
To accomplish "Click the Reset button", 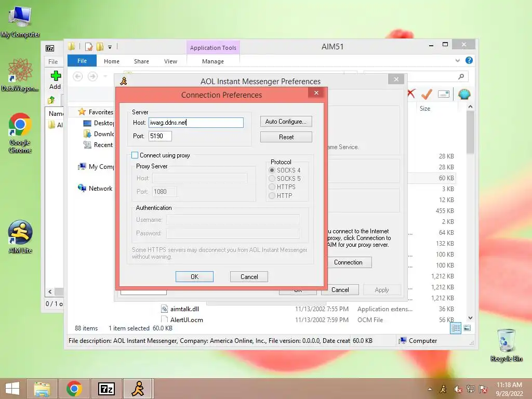I will (286, 137).
